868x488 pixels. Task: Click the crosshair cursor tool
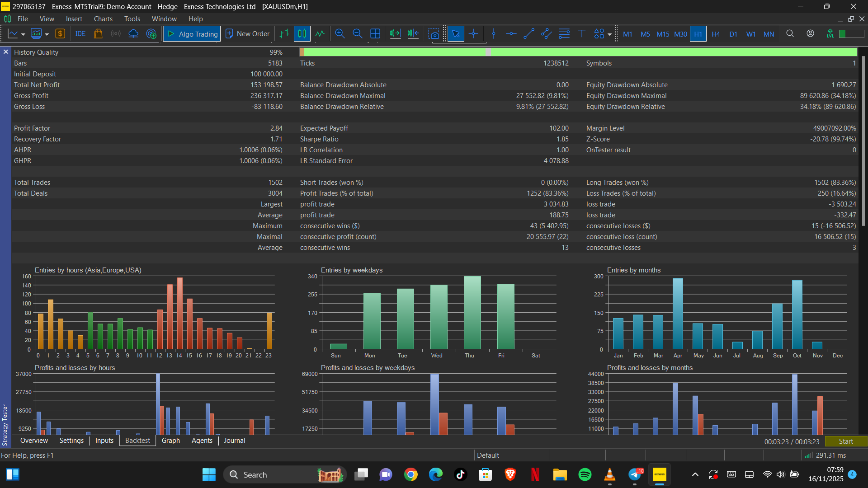[473, 34]
